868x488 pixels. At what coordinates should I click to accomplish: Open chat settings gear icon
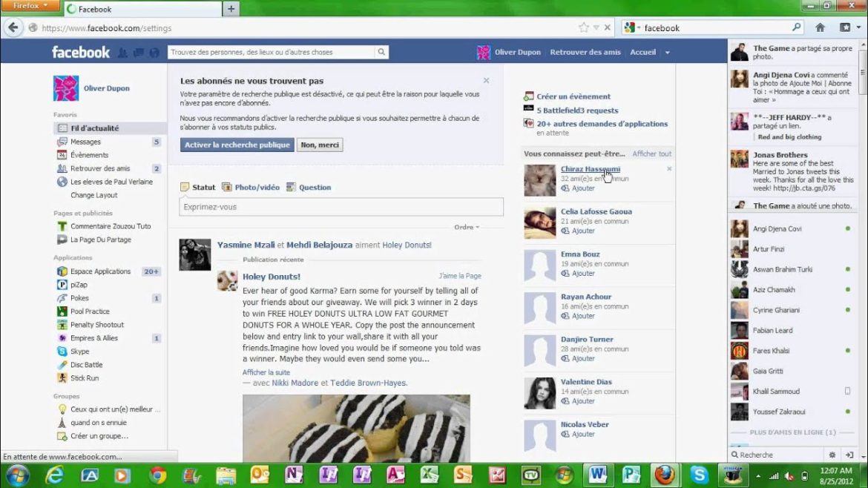click(832, 455)
